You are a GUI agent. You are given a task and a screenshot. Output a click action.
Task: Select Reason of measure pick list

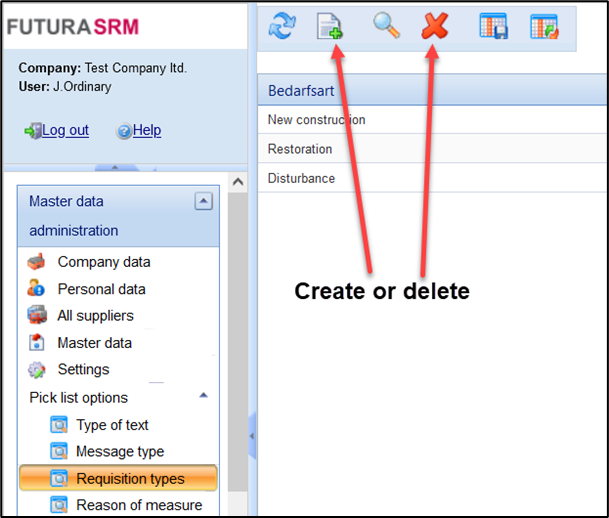(139, 505)
